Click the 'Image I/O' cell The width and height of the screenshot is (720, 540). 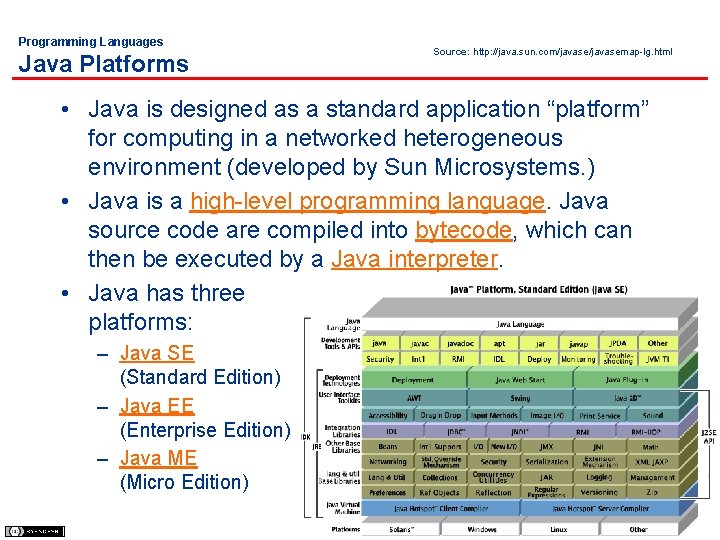(x=546, y=415)
